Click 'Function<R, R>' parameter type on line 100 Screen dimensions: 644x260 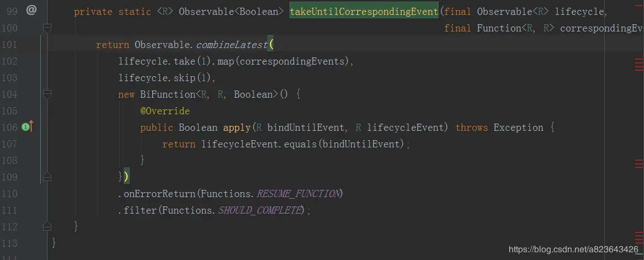(x=516, y=28)
